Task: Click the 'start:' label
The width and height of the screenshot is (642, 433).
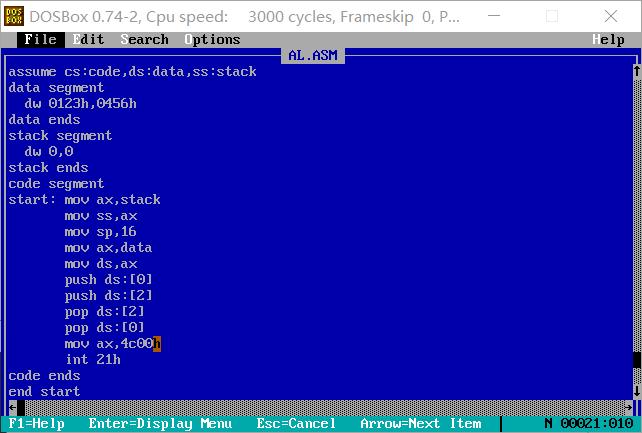Action: (32, 199)
